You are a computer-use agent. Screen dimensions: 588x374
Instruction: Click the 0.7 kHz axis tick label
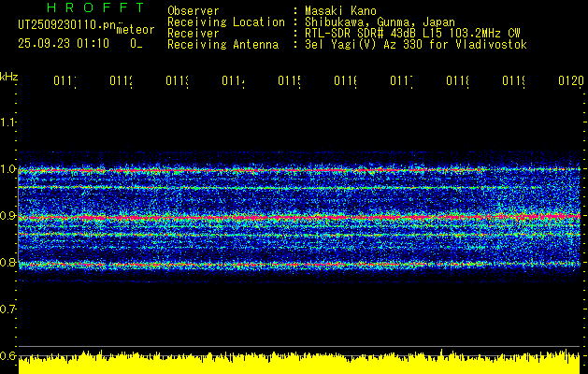tap(8, 309)
